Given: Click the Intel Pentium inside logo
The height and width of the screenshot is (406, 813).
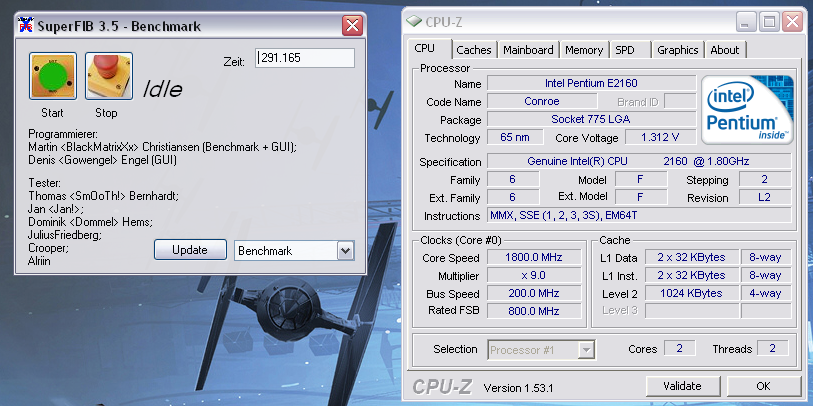Looking at the screenshot, I should click(747, 109).
